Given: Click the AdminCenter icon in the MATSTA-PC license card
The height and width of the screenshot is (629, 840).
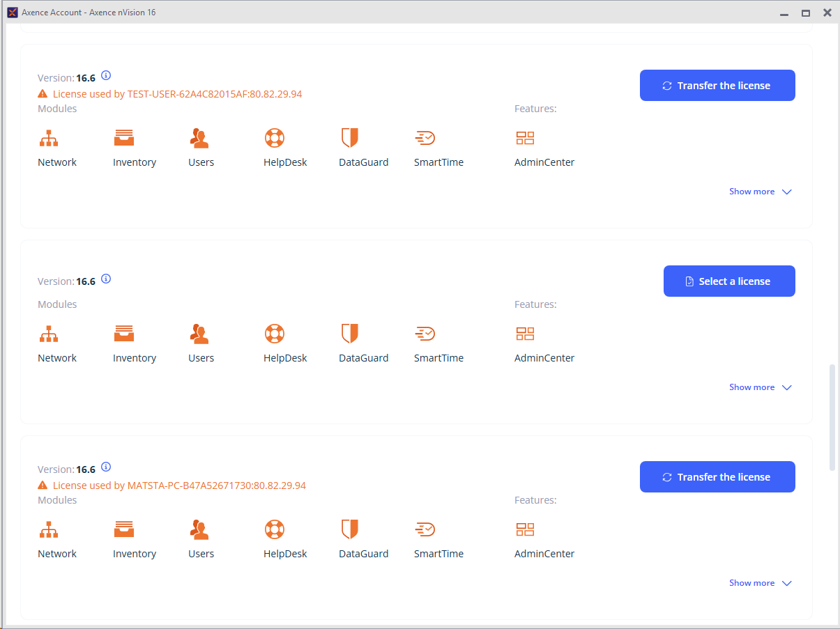Looking at the screenshot, I should 525,529.
